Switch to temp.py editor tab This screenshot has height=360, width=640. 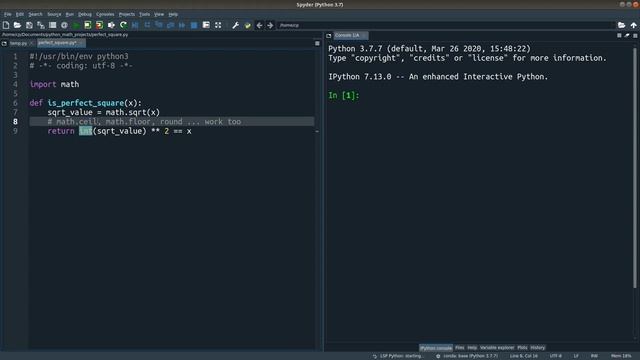click(x=18, y=43)
